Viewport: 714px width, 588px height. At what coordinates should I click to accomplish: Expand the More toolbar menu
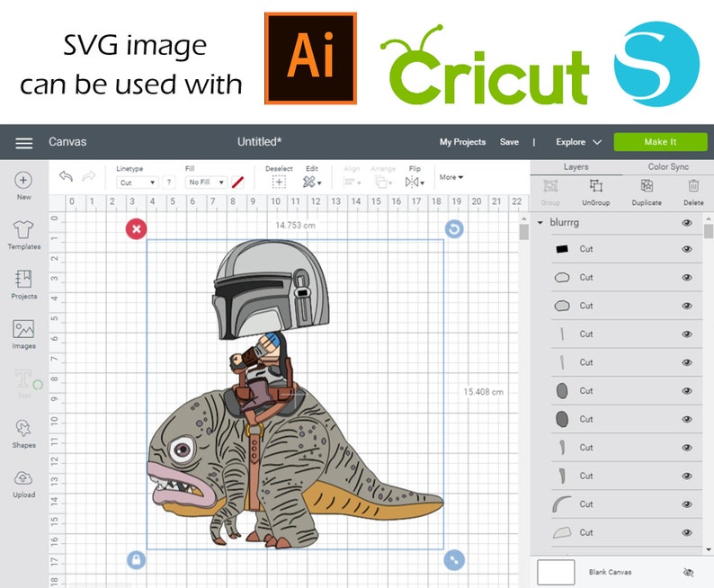point(451,177)
